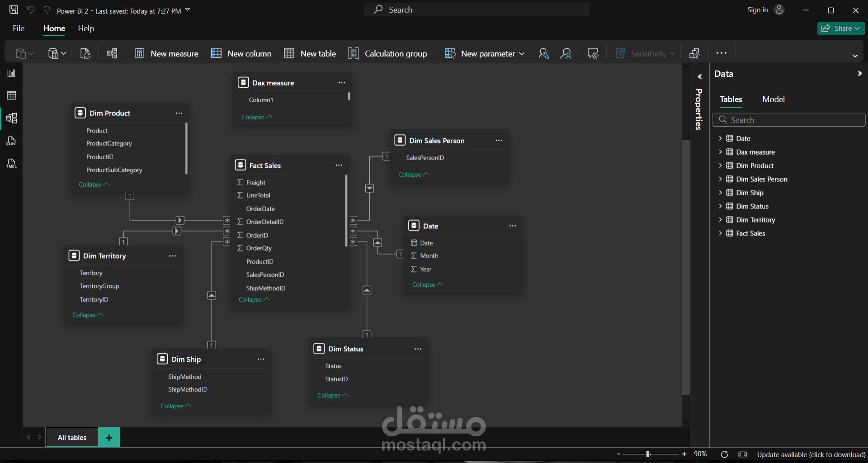868x463 pixels.
Task: Click the fit to screen icon
Action: [743, 454]
